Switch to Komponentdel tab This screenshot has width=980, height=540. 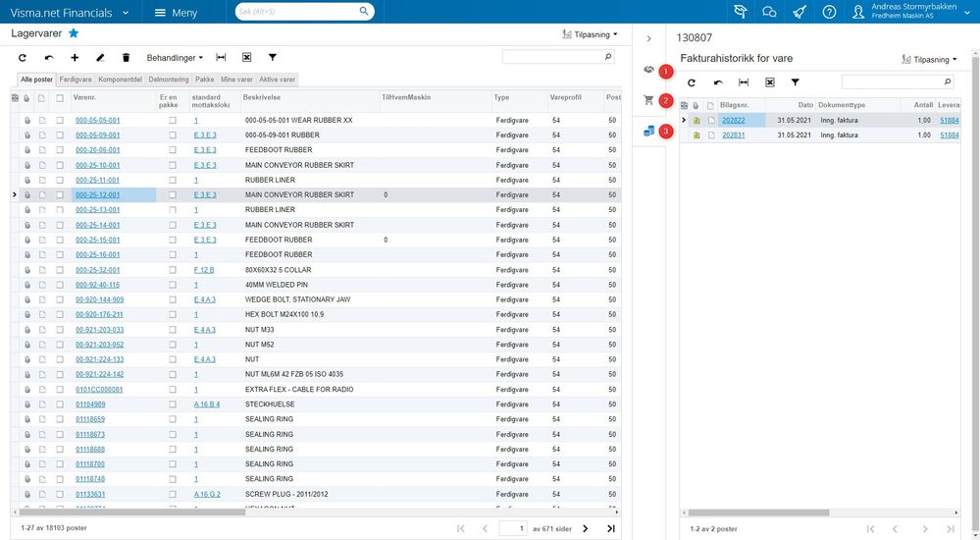[x=120, y=80]
